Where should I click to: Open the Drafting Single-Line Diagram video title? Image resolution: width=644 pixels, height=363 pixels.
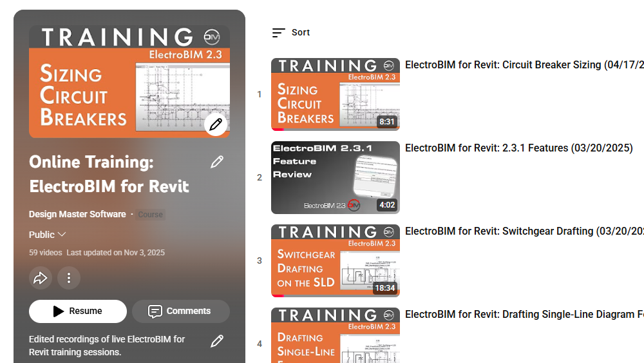[524, 315]
